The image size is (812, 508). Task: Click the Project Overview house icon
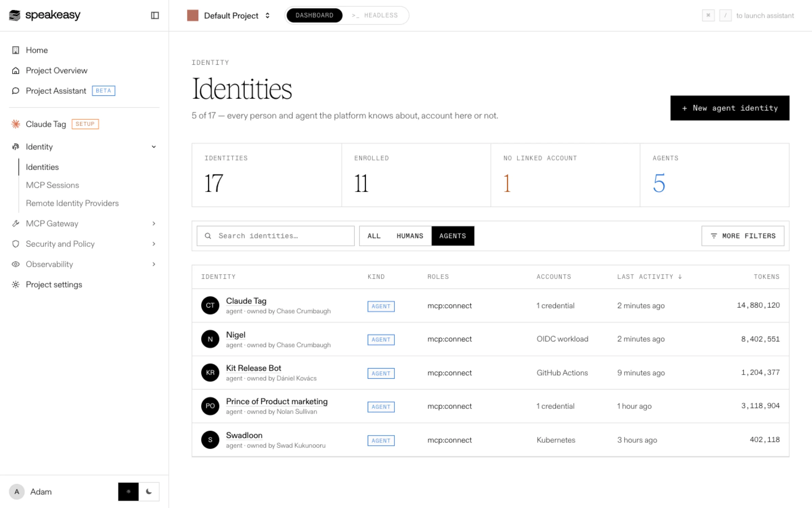[x=16, y=70]
